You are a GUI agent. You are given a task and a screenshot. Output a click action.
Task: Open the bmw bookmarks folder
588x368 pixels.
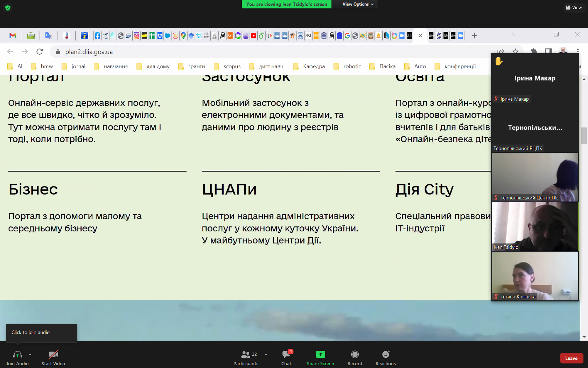[42, 66]
